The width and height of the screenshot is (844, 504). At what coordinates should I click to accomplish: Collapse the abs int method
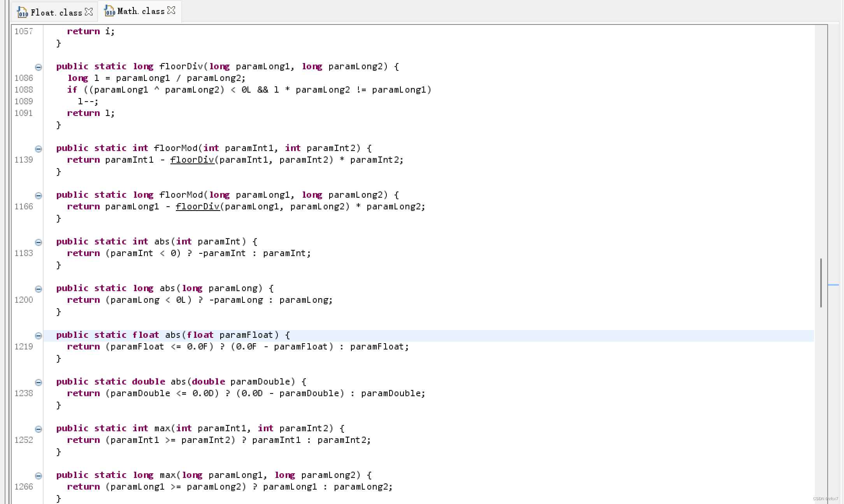(x=39, y=242)
